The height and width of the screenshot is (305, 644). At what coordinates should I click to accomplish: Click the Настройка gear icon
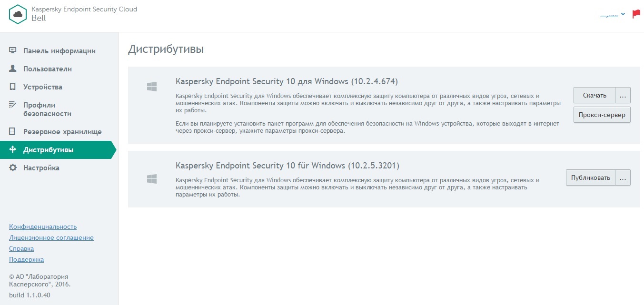pyautogui.click(x=13, y=168)
